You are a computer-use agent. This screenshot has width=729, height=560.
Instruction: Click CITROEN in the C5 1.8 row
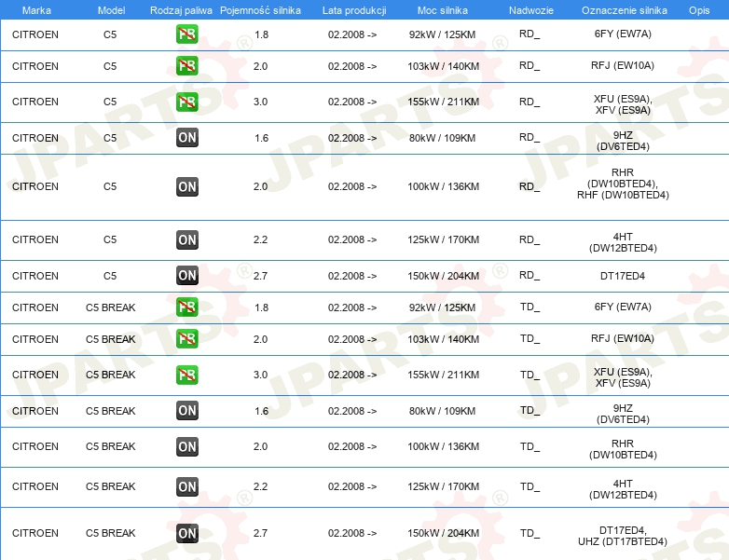35,34
